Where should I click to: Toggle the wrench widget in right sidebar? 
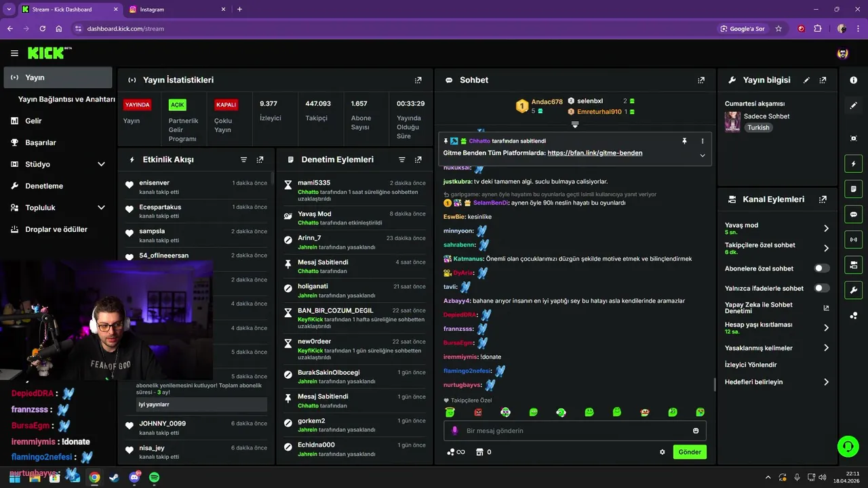coord(854,290)
